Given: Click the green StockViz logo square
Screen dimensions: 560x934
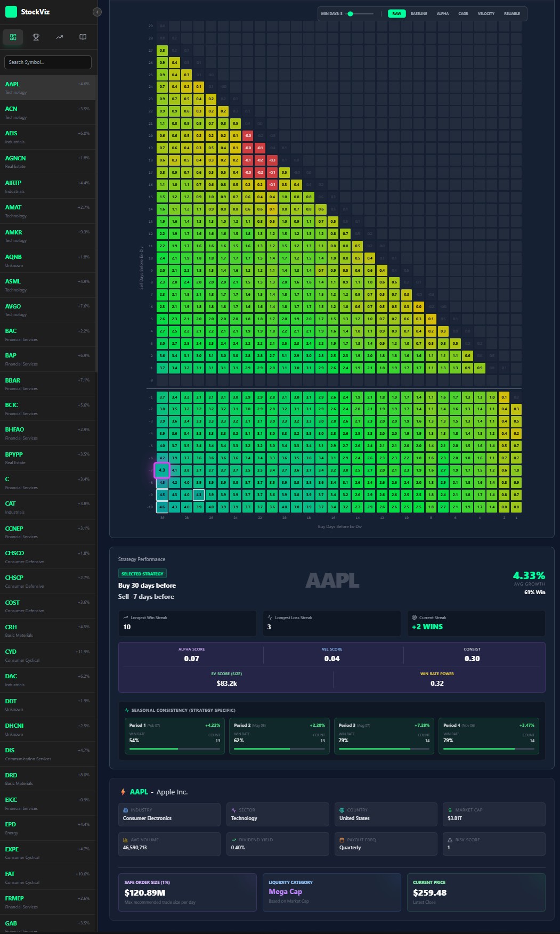Looking at the screenshot, I should pyautogui.click(x=11, y=12).
